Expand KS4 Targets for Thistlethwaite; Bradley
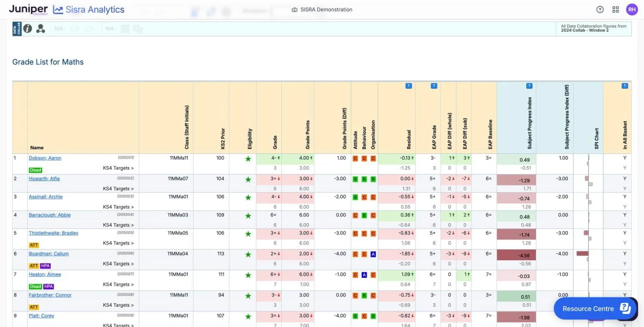Viewport: 644px width, 327px height. tap(118, 243)
